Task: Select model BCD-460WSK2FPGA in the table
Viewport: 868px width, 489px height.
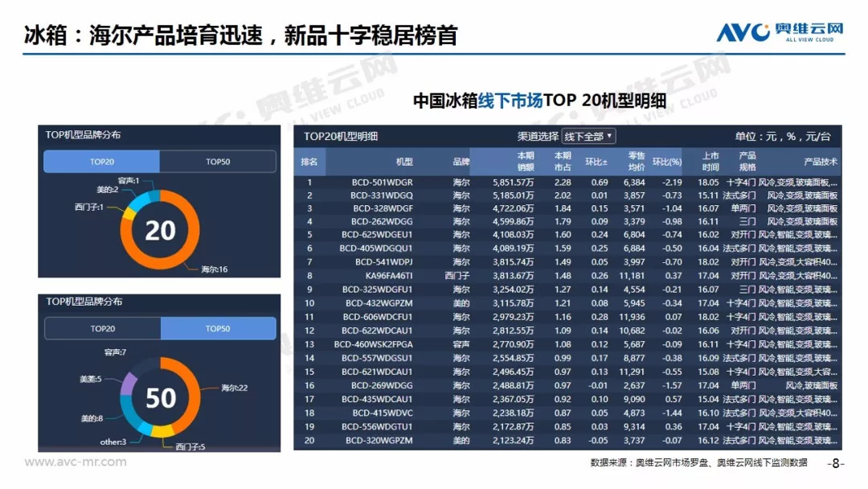Action: [x=373, y=344]
